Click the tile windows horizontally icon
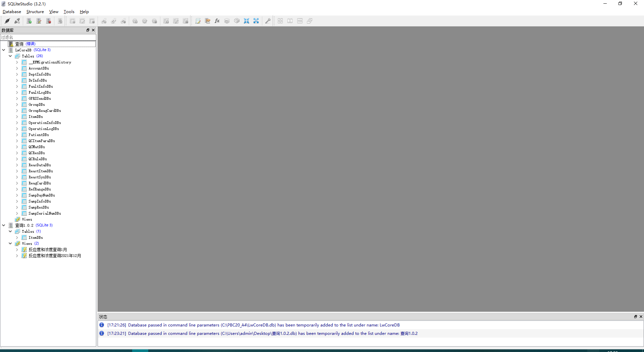This screenshot has width=644, height=352. (300, 21)
